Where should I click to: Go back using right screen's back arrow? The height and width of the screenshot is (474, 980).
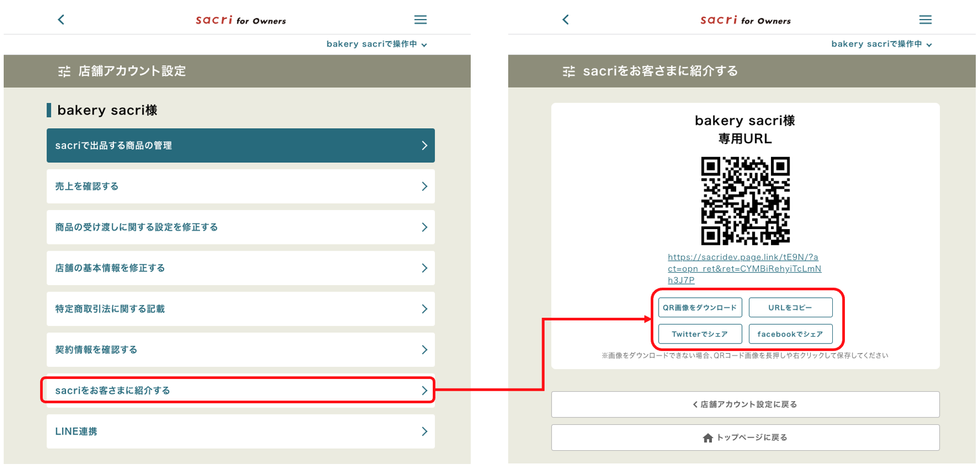tap(565, 20)
